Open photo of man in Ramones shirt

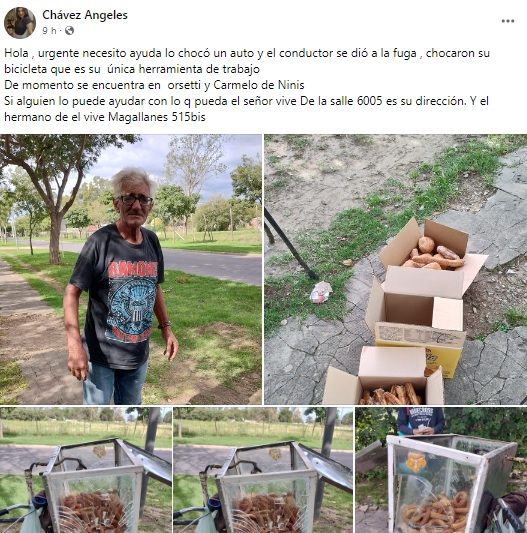pos(131,269)
